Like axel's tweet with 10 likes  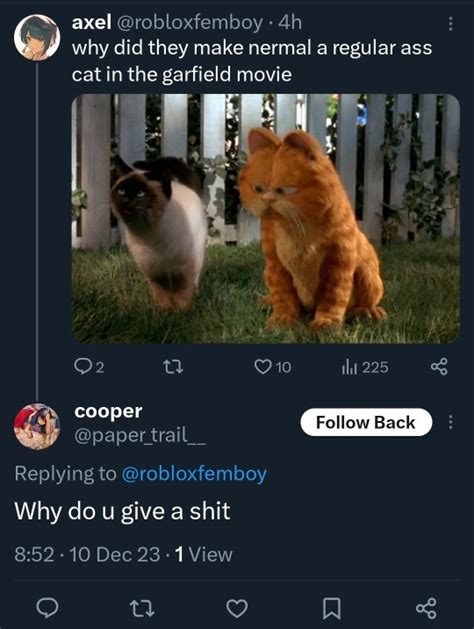(273, 367)
